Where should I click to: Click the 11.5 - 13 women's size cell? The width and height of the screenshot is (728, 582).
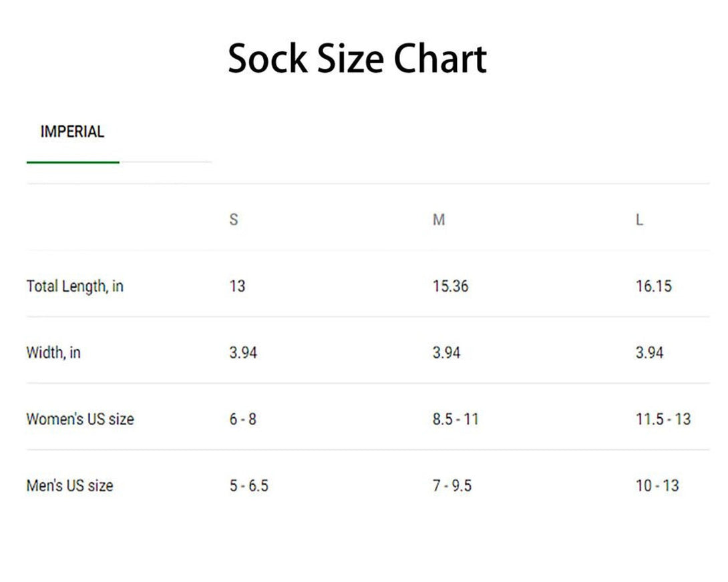pos(663,419)
